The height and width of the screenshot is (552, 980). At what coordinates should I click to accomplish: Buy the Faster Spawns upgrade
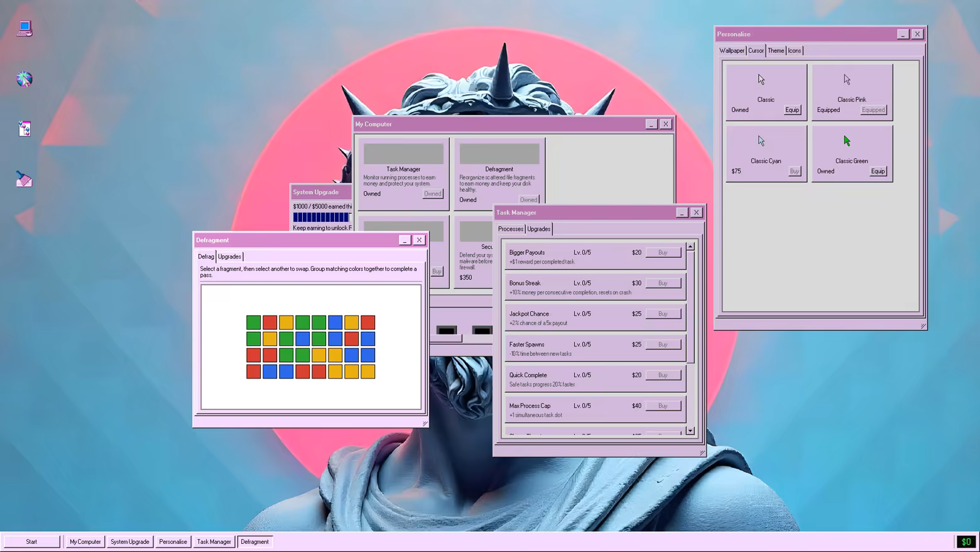point(663,345)
